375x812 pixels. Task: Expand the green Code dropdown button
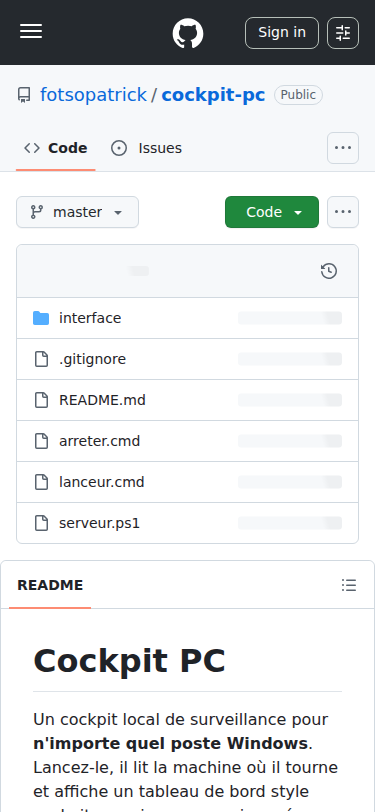pyautogui.click(x=272, y=212)
